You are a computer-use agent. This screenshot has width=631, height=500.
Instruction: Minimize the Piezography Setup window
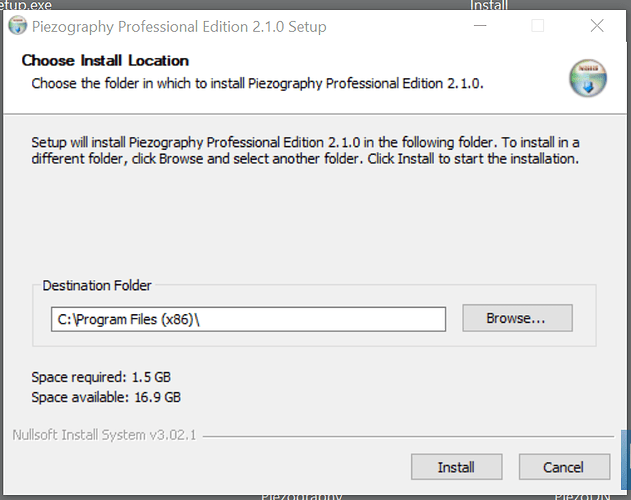(480, 26)
